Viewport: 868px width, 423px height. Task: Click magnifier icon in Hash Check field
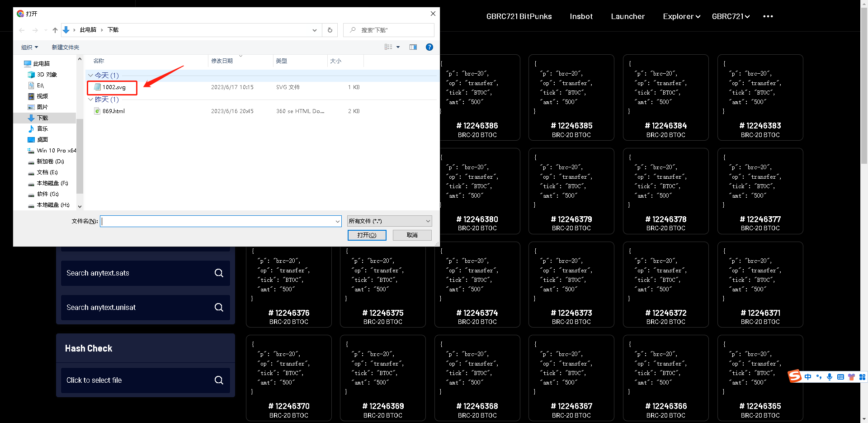click(219, 380)
